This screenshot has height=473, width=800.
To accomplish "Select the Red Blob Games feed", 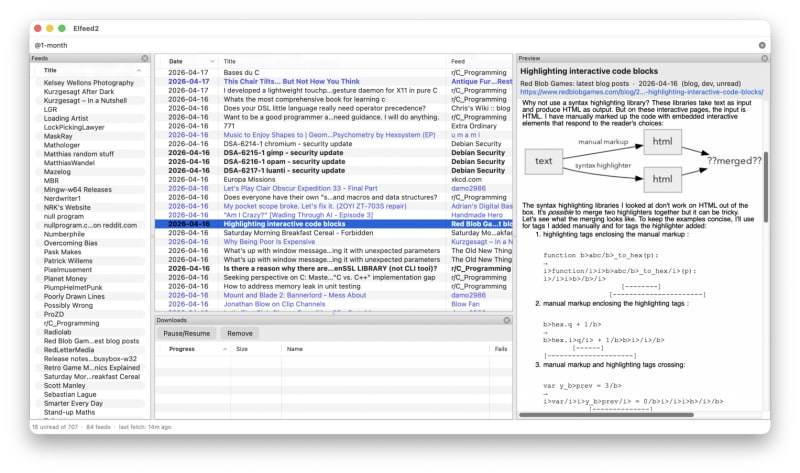I will [91, 341].
